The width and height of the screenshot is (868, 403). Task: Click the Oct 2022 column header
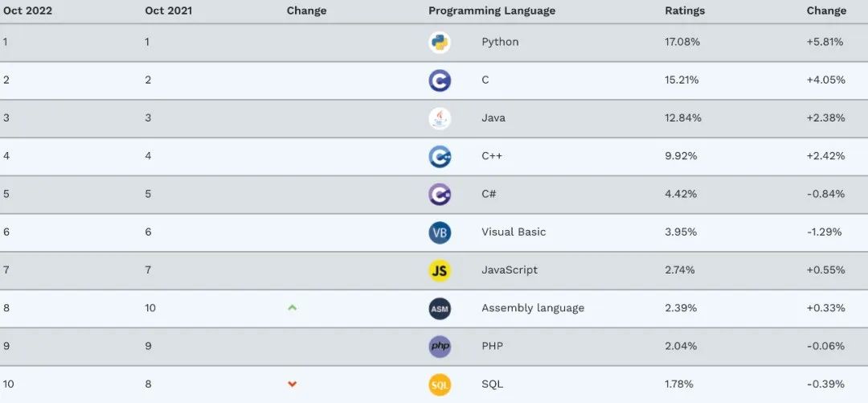(27, 10)
